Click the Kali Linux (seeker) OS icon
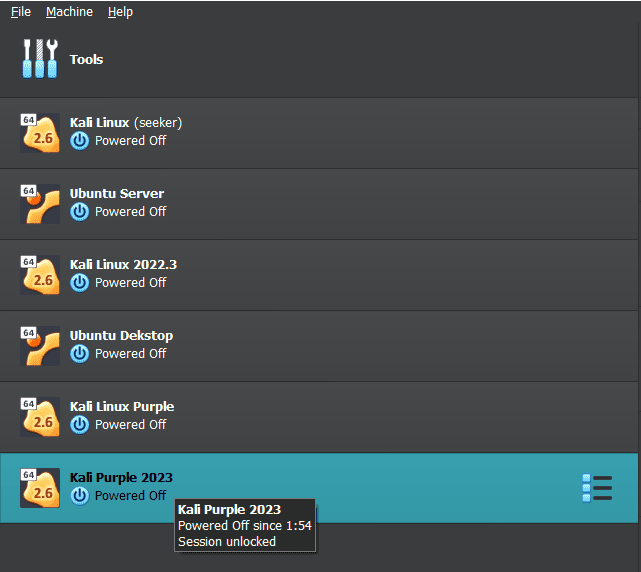 (40, 133)
